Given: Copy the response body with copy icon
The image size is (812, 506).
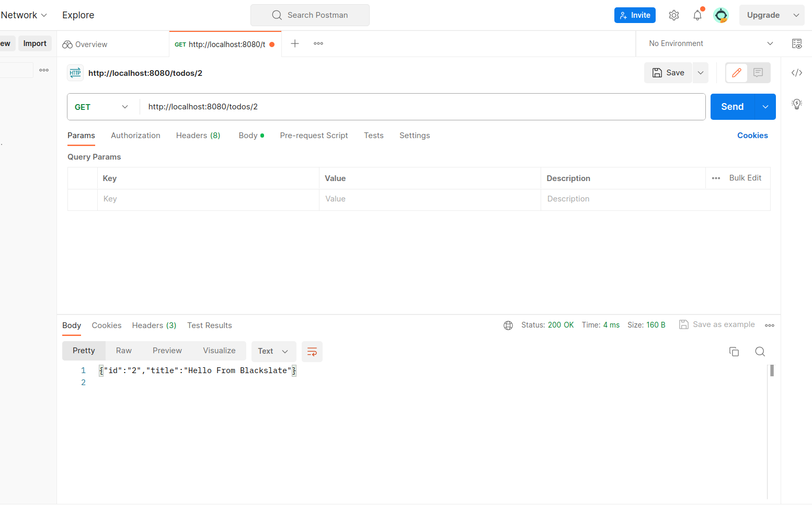Looking at the screenshot, I should coord(734,352).
